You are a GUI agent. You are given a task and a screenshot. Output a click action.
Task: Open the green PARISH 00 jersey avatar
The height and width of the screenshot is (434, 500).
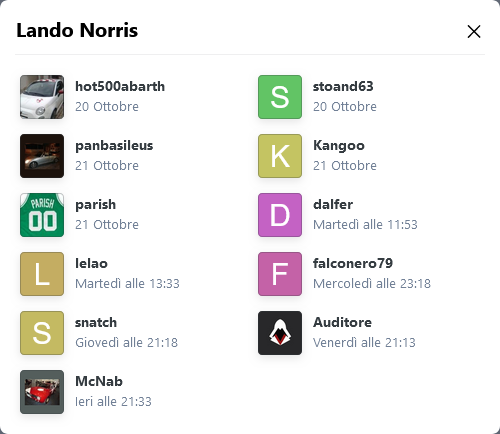coord(42,215)
